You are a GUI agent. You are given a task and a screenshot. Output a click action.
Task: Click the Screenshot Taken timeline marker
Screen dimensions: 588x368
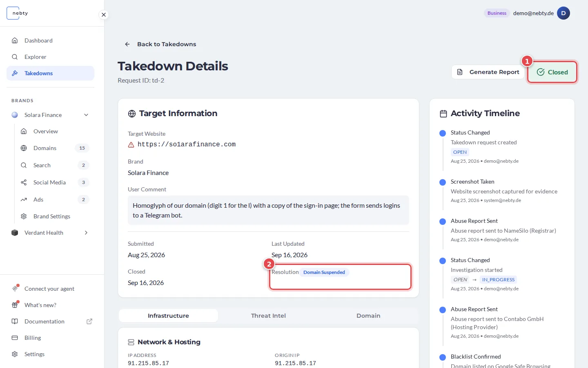pyautogui.click(x=443, y=182)
